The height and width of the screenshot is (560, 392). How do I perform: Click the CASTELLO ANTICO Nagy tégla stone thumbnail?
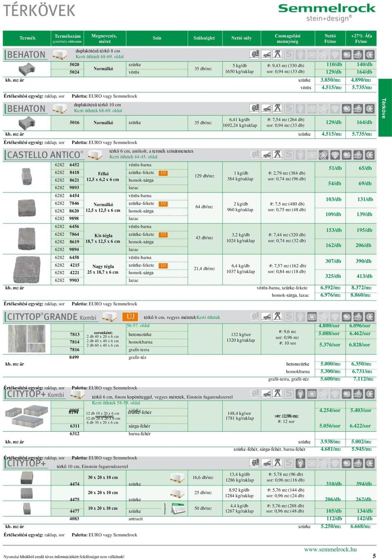27,269
